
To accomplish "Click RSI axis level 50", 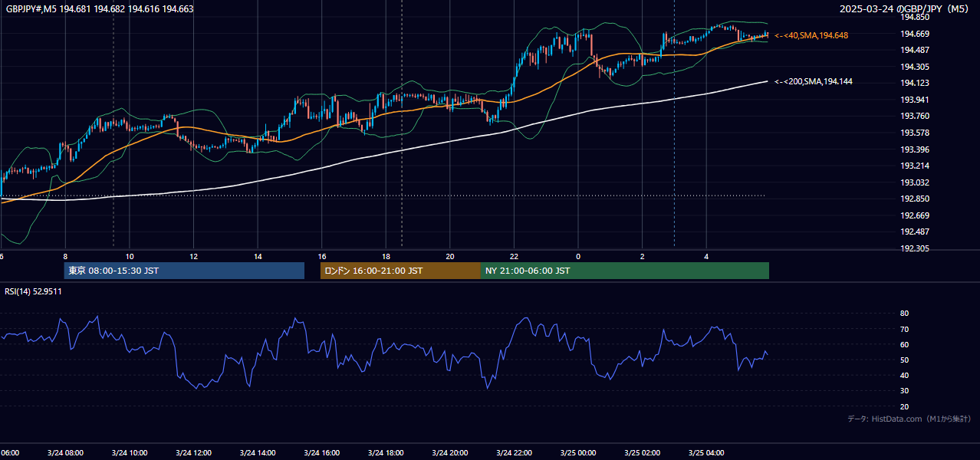I will coord(905,360).
